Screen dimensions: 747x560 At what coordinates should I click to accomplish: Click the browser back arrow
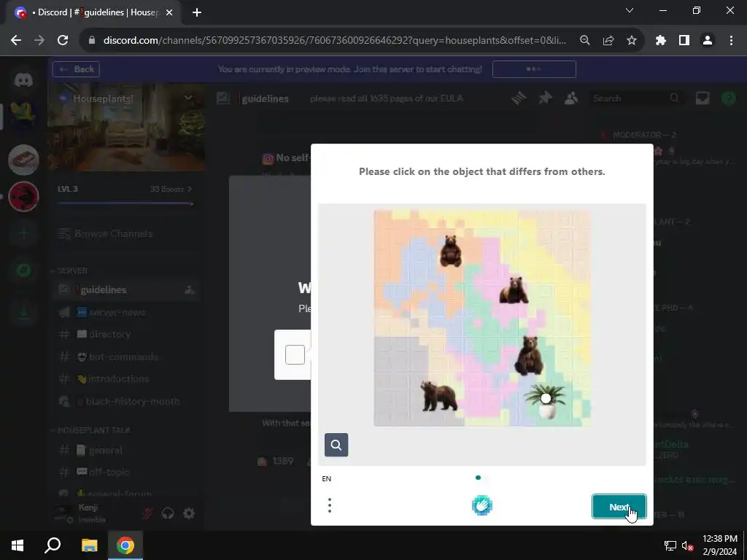pos(16,41)
